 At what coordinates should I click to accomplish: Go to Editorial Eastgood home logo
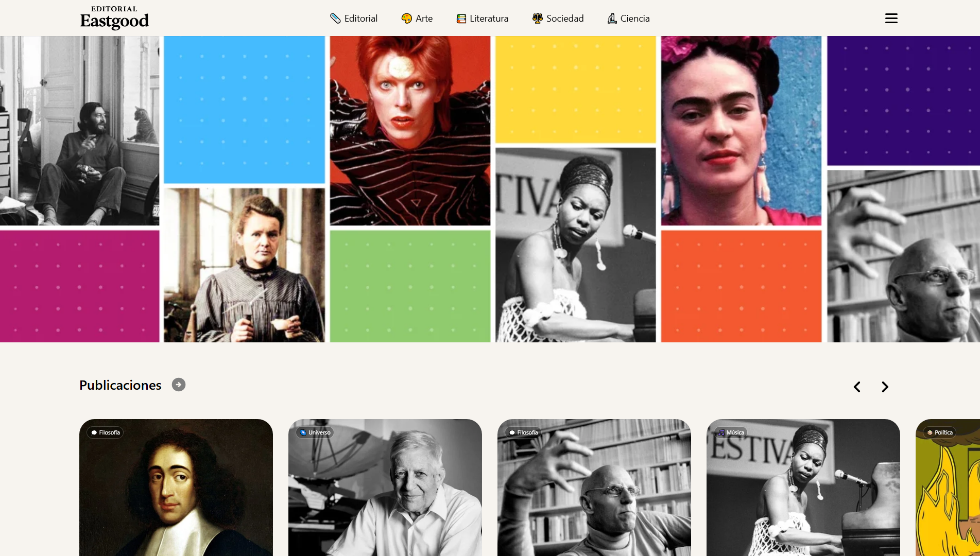coord(114,18)
